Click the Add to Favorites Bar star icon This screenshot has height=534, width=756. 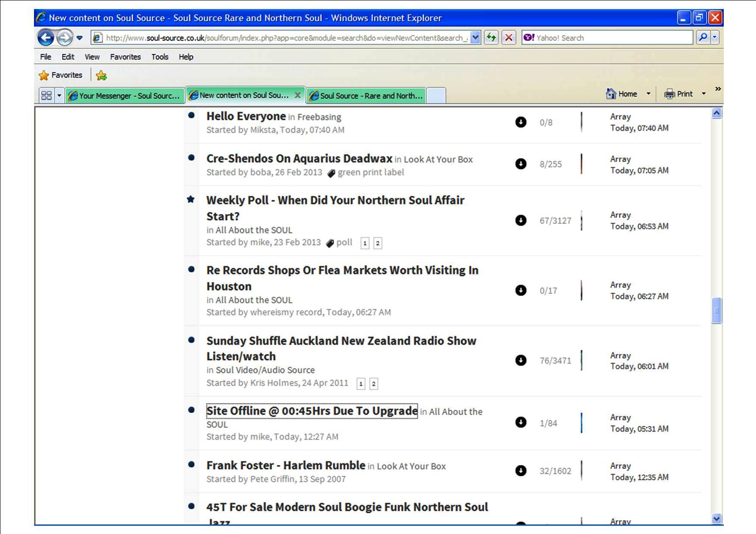[x=101, y=75]
